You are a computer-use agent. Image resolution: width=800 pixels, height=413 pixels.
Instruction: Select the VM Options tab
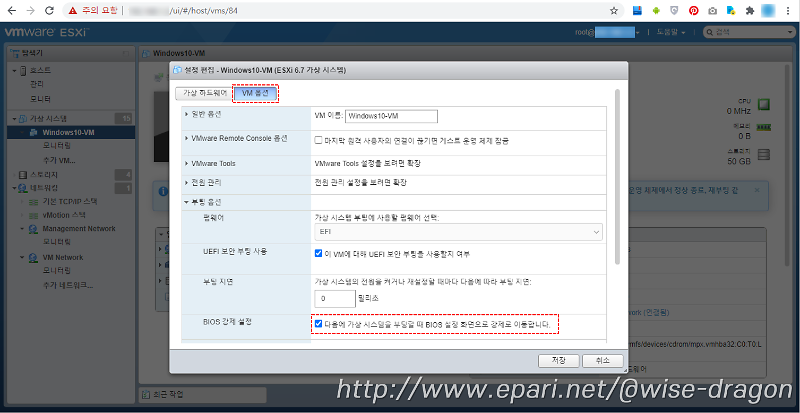point(257,93)
